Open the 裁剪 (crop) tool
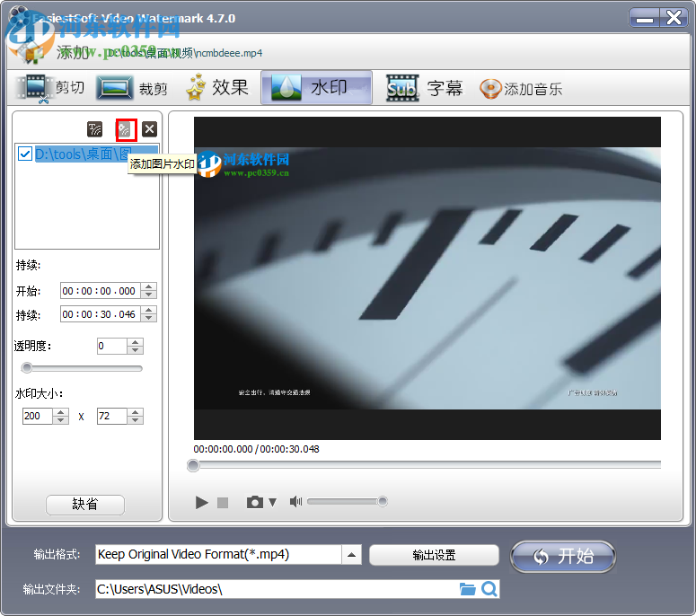This screenshot has height=616, width=696. pos(132,88)
